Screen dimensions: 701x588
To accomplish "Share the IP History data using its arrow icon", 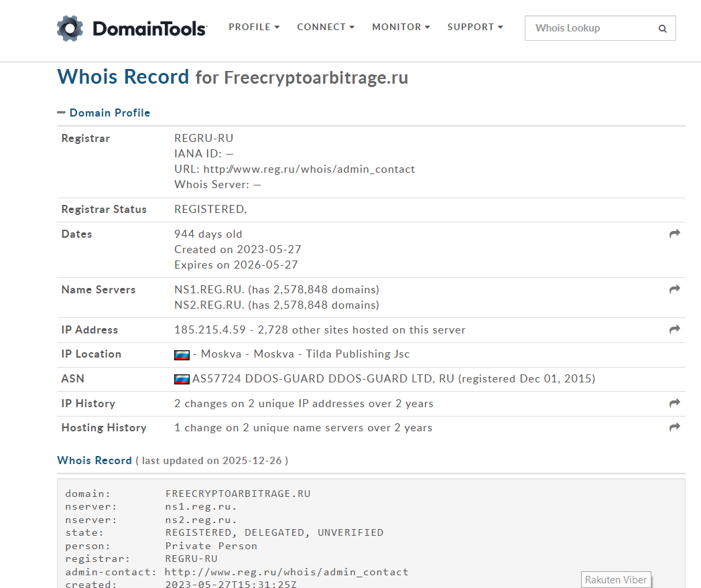I will tap(675, 402).
